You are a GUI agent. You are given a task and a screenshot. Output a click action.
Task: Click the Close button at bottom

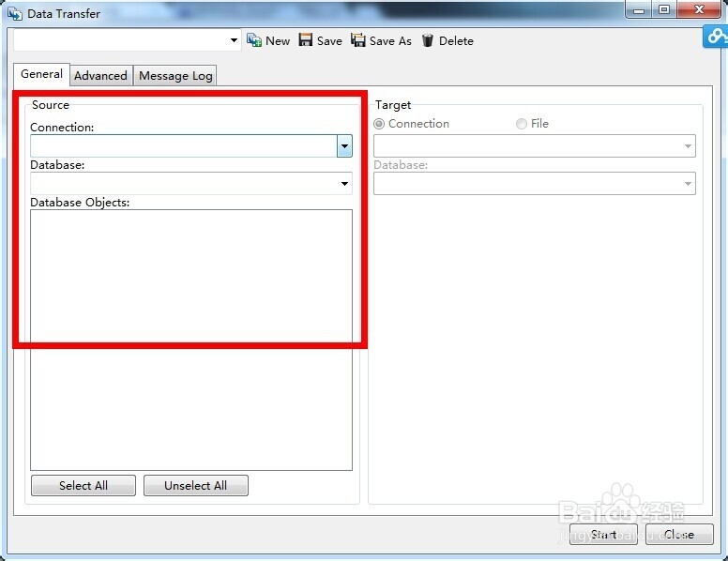click(x=679, y=535)
